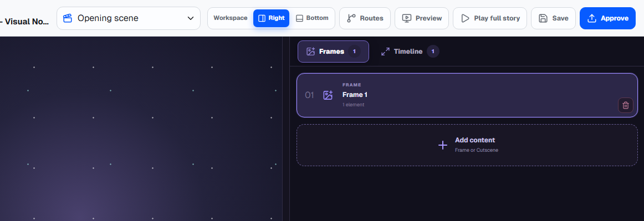Click the Timeline count badge
The width and height of the screenshot is (644, 221).
coord(433,52)
